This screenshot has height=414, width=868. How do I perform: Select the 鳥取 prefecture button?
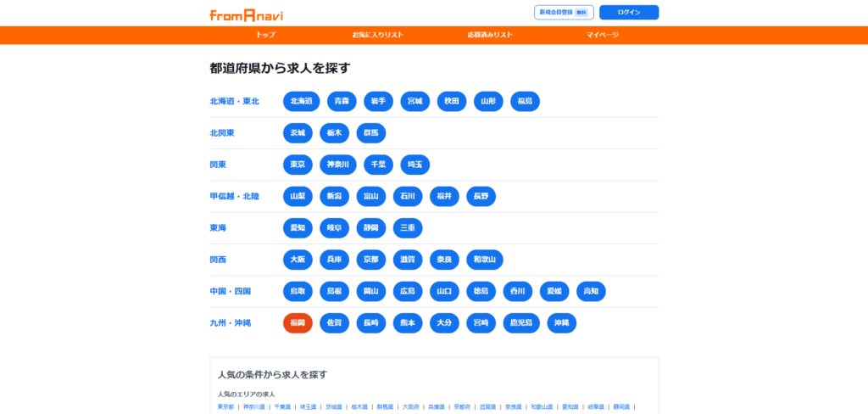tap(298, 291)
